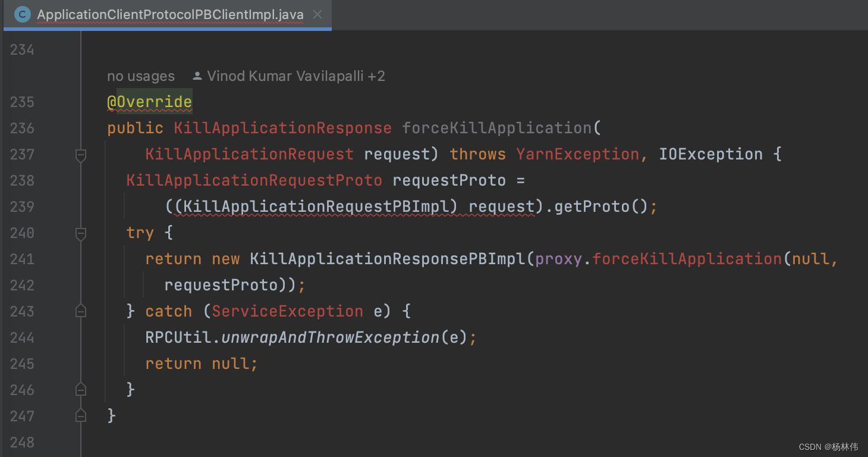Click IOException in the throws clause
The height and width of the screenshot is (457, 868).
coord(711,154)
